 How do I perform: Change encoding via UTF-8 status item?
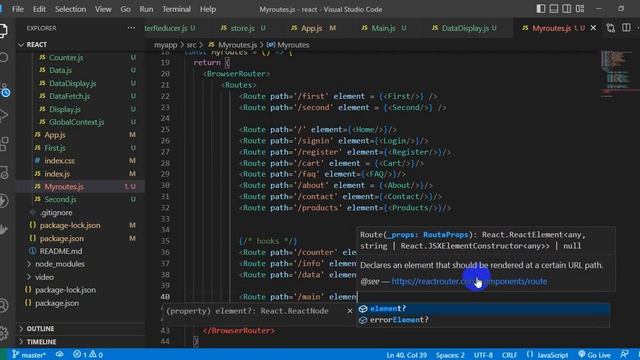tap(483, 355)
